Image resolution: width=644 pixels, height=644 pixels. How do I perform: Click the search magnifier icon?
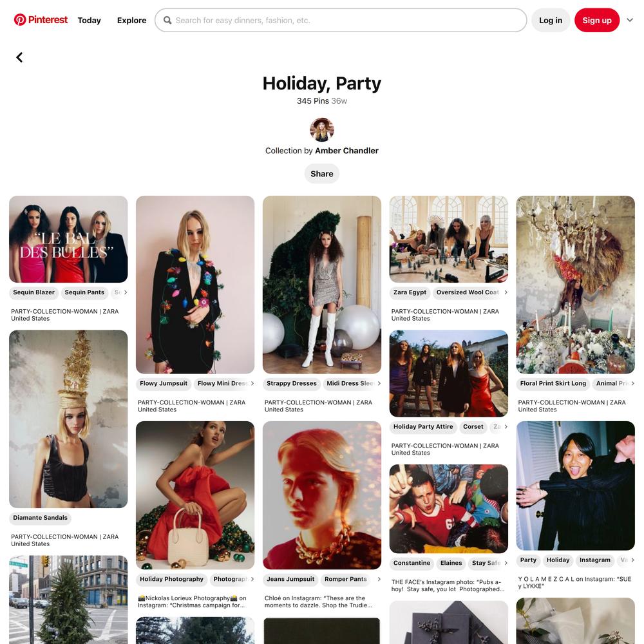tap(167, 20)
